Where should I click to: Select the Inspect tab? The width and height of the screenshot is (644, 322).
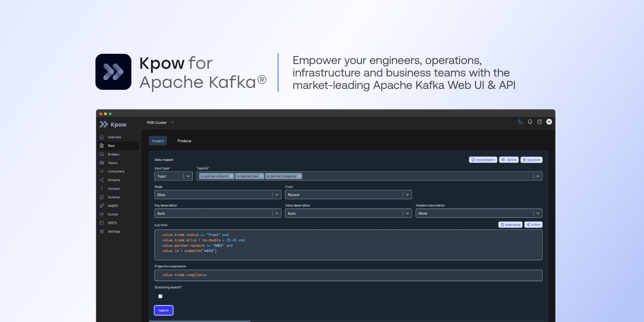(x=158, y=141)
